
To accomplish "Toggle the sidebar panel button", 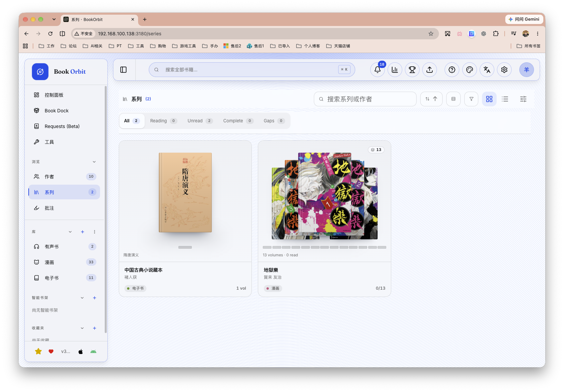I will click(123, 70).
